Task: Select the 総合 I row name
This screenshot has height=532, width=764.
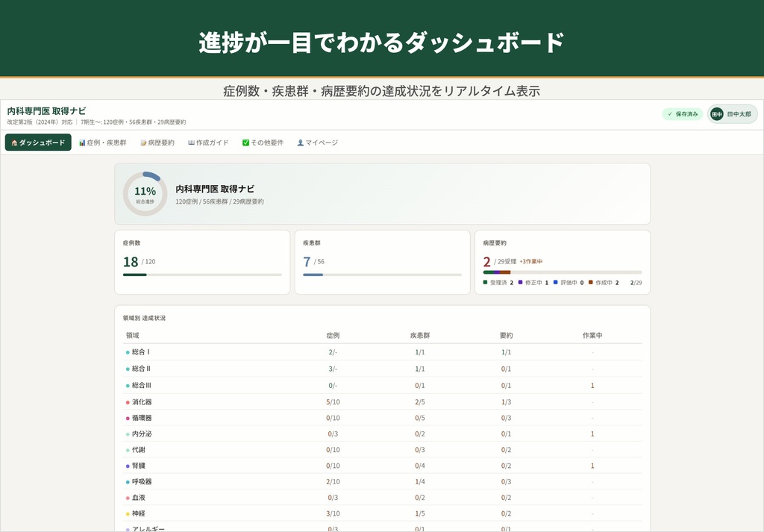Action: 141,351
